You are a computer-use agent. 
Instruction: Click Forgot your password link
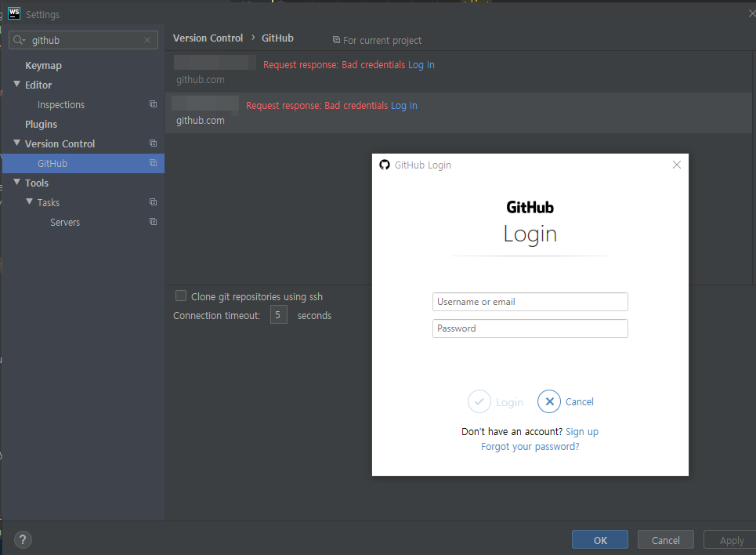pos(530,446)
